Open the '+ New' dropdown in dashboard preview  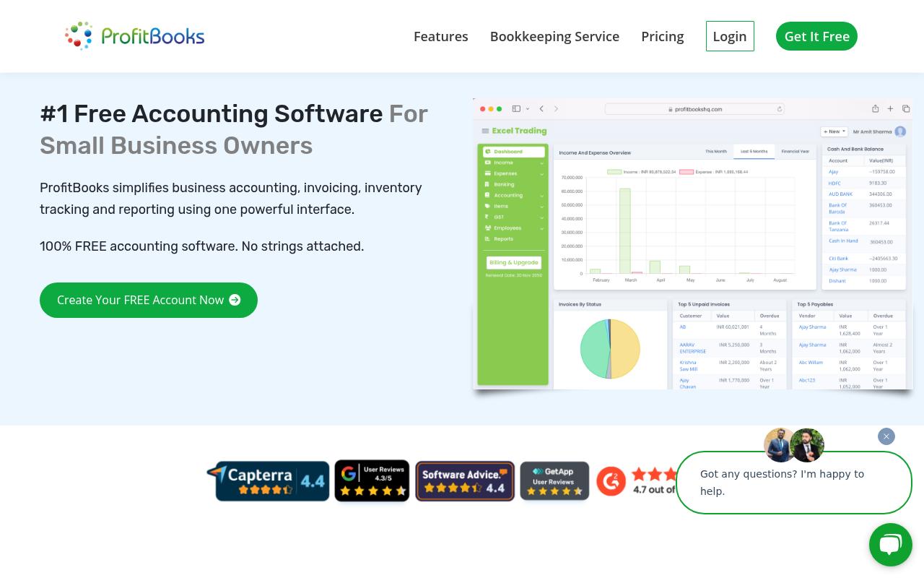click(834, 131)
